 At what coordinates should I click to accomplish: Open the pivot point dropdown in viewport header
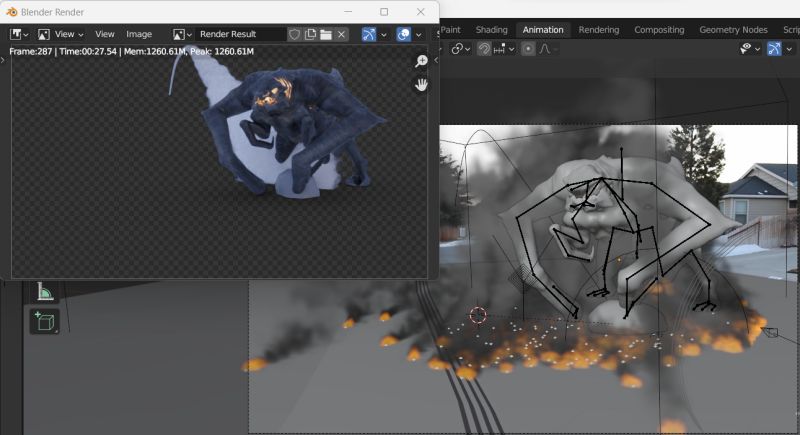(461, 49)
